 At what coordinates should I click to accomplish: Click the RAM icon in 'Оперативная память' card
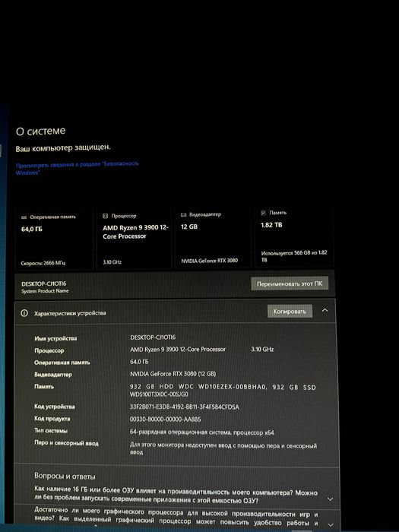click(x=24, y=217)
